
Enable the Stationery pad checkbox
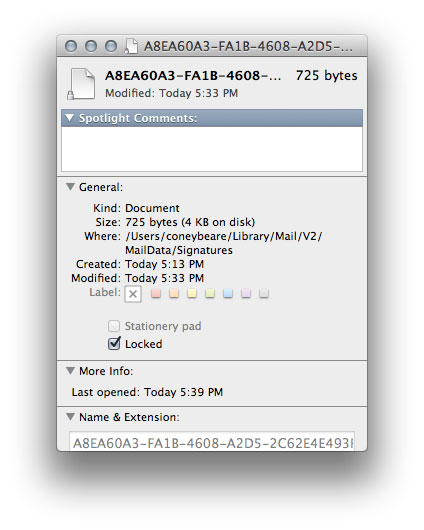114,326
